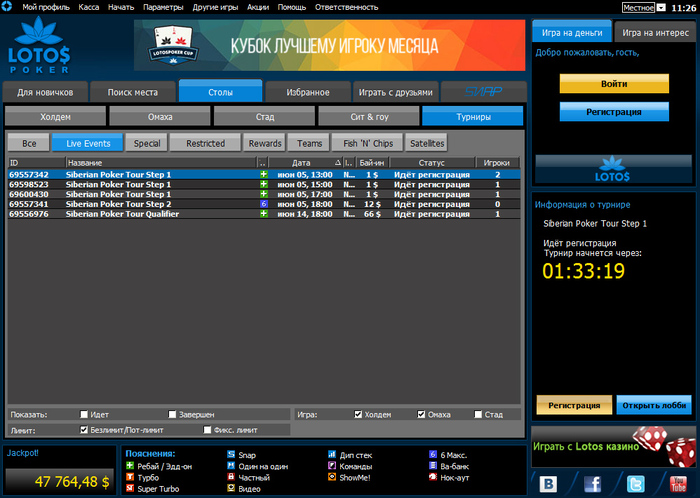Image resolution: width=700 pixels, height=498 pixels.
Task: Select tournament row 69557341 Step 2
Action: point(264,204)
